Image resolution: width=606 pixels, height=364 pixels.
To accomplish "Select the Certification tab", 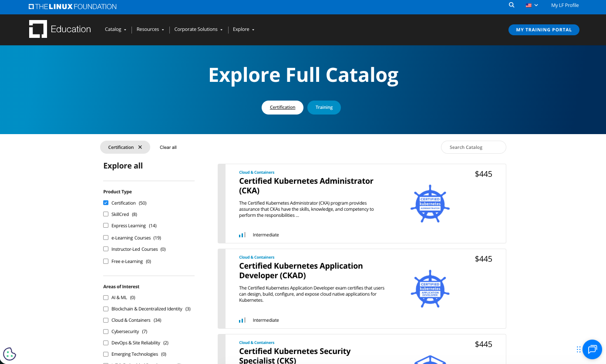I will pyautogui.click(x=283, y=108).
